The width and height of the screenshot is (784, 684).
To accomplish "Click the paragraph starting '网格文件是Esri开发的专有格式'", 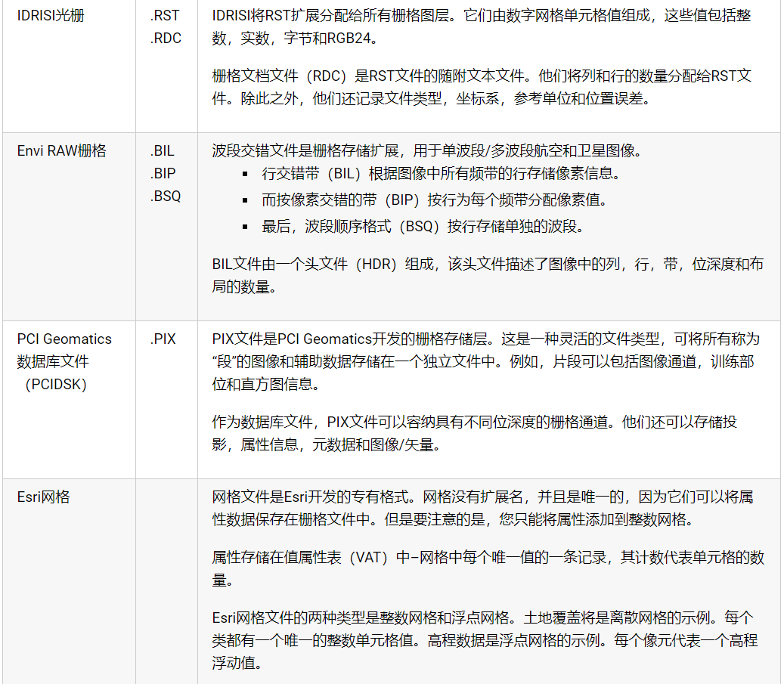I will click(x=482, y=508).
